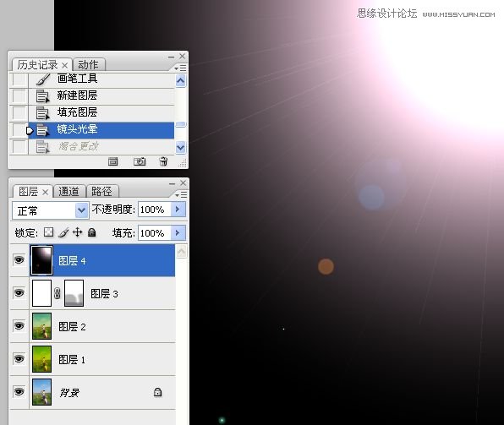504x425 pixels.
Task: Toggle visibility eye of 图层 2
Action: [19, 326]
